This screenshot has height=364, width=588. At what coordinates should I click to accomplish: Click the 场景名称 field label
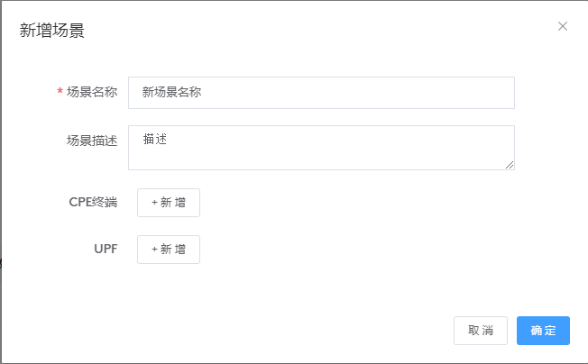point(92,92)
